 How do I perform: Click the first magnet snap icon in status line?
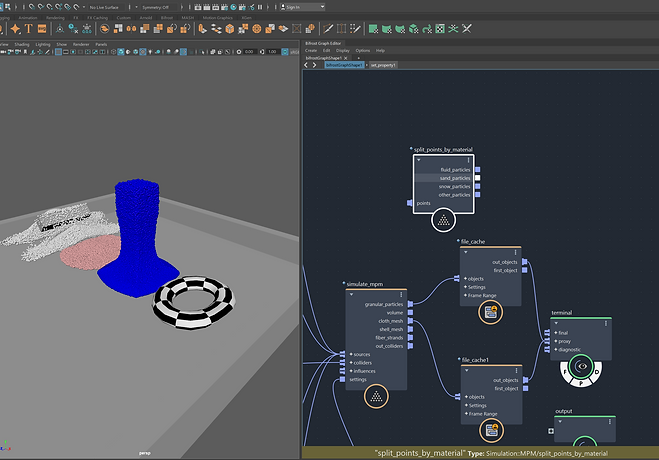(x=32, y=7)
